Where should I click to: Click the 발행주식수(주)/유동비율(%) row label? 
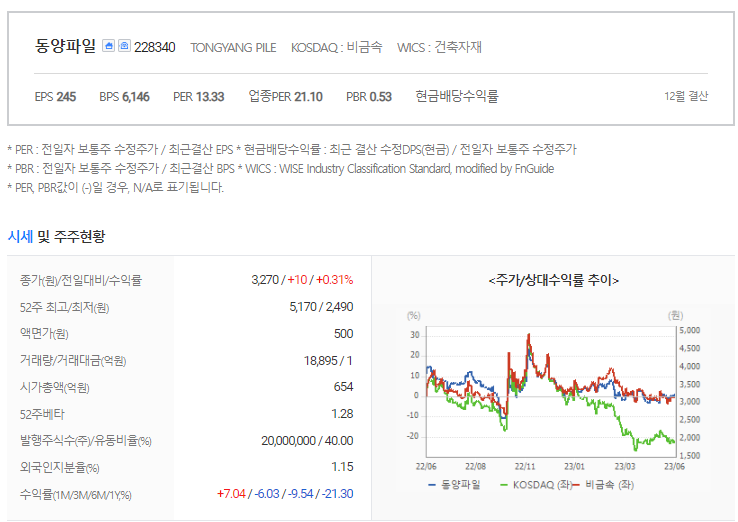(86, 441)
